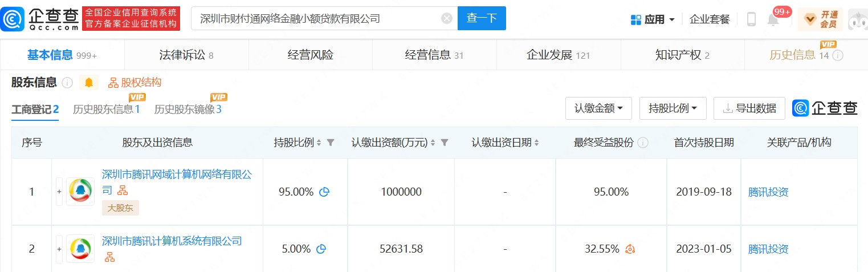This screenshot has width=868, height=272.
Task: Click 2023-01-05 first holding date
Action: click(x=704, y=249)
